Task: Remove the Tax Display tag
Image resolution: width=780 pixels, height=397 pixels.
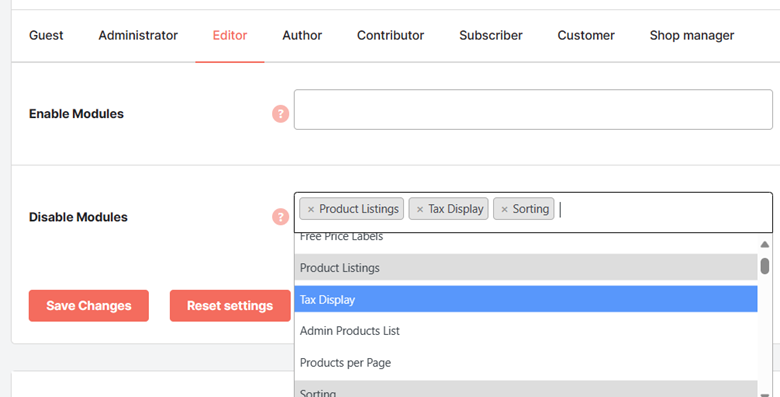Action: click(420, 209)
